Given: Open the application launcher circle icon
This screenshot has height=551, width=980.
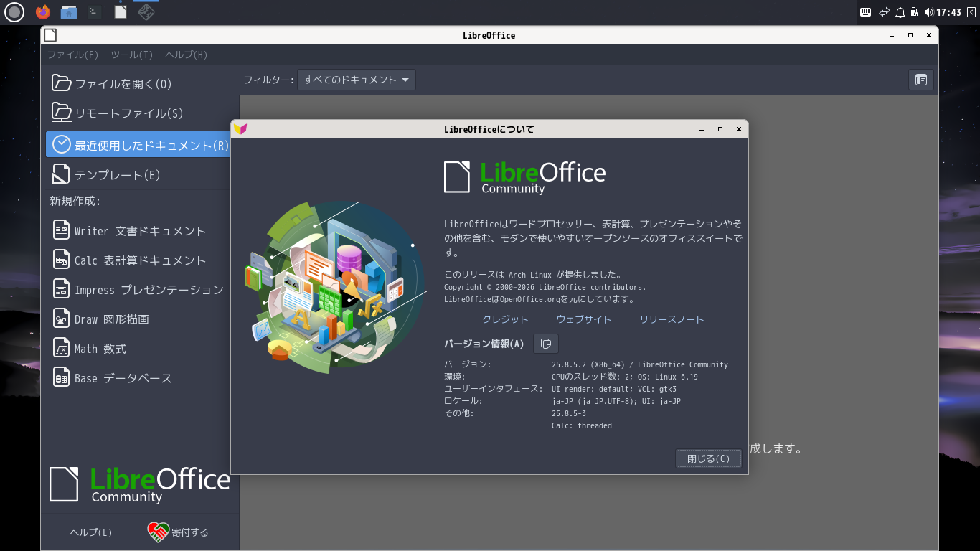Looking at the screenshot, I should tap(14, 11).
